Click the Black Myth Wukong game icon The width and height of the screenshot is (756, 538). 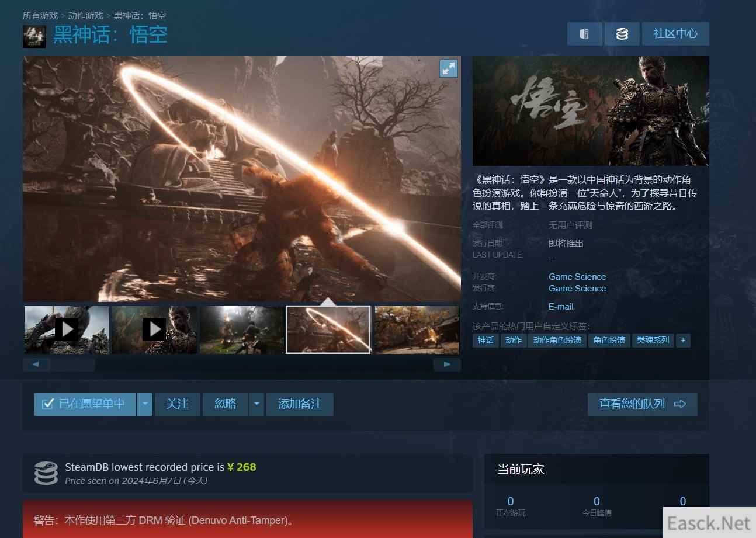[x=34, y=36]
